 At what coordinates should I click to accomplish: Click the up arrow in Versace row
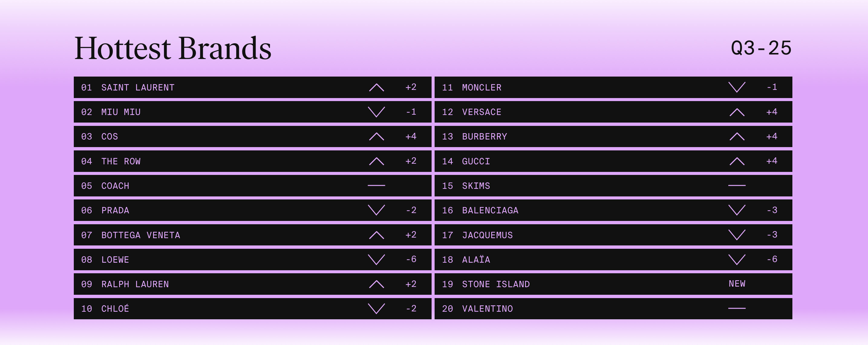click(x=737, y=112)
